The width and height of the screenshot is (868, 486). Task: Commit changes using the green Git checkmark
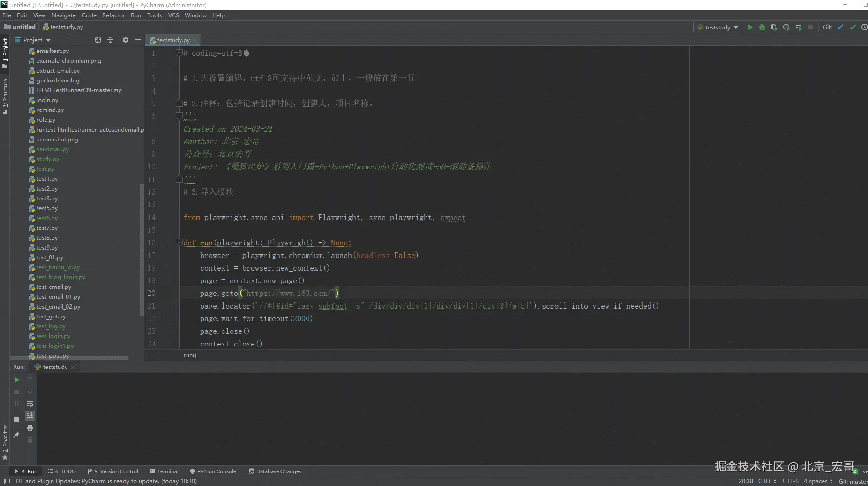pos(853,27)
